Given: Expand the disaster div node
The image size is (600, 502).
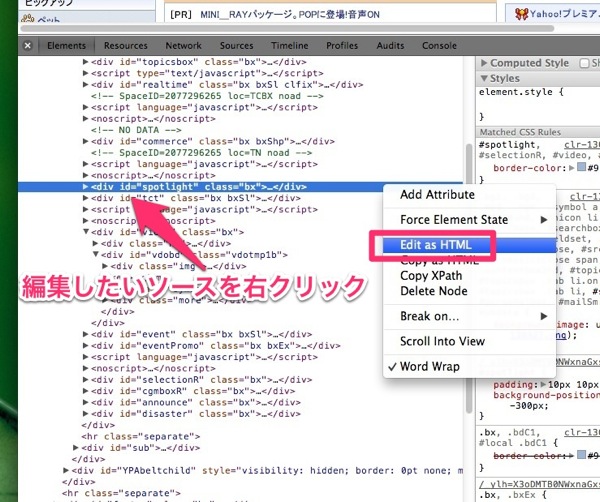Looking at the screenshot, I should click(85, 414).
